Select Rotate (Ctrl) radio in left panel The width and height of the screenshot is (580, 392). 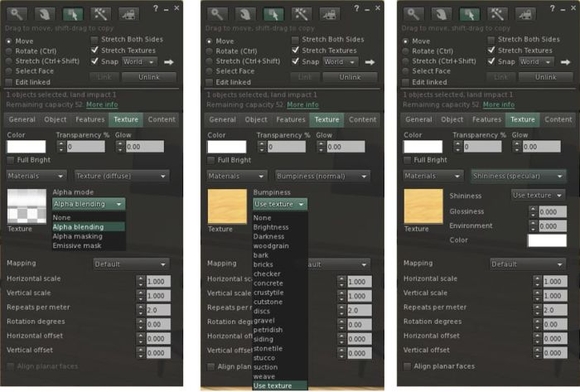point(9,51)
